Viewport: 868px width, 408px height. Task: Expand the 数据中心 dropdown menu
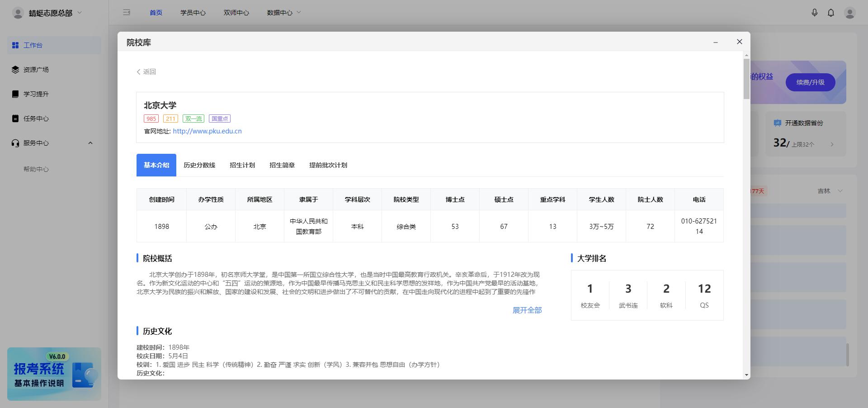pyautogui.click(x=284, y=13)
